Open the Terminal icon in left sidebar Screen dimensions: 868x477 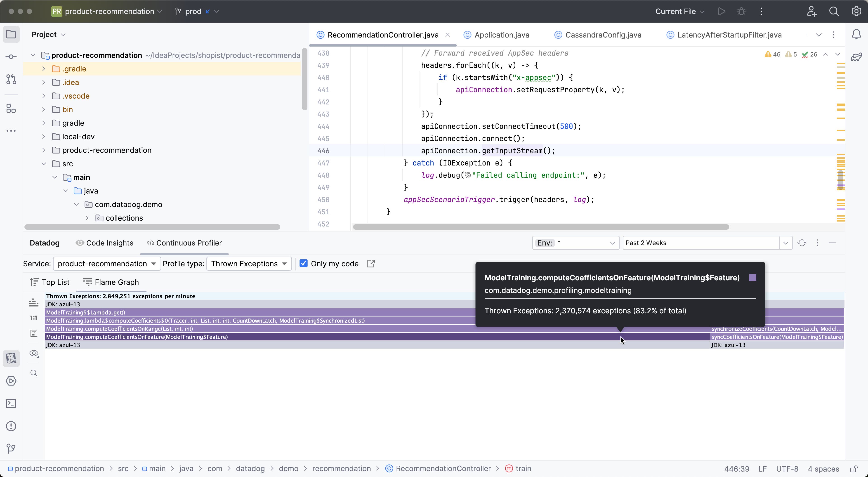pos(11,404)
